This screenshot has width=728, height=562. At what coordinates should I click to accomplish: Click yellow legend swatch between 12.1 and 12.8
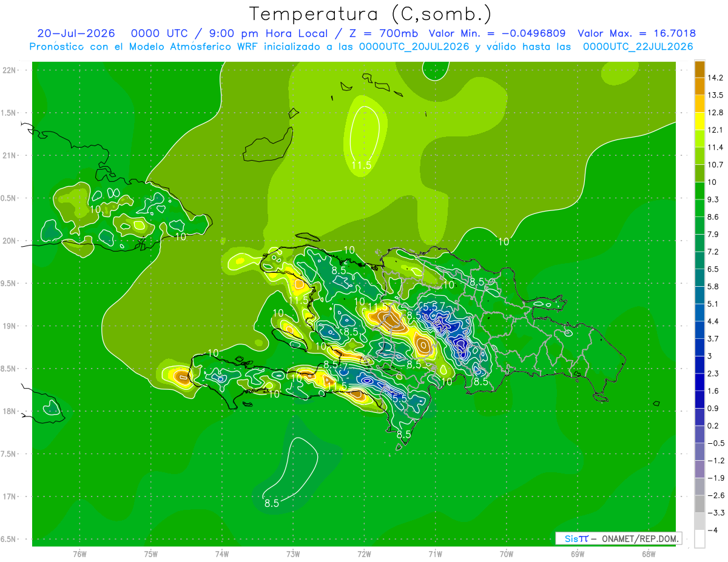click(699, 121)
